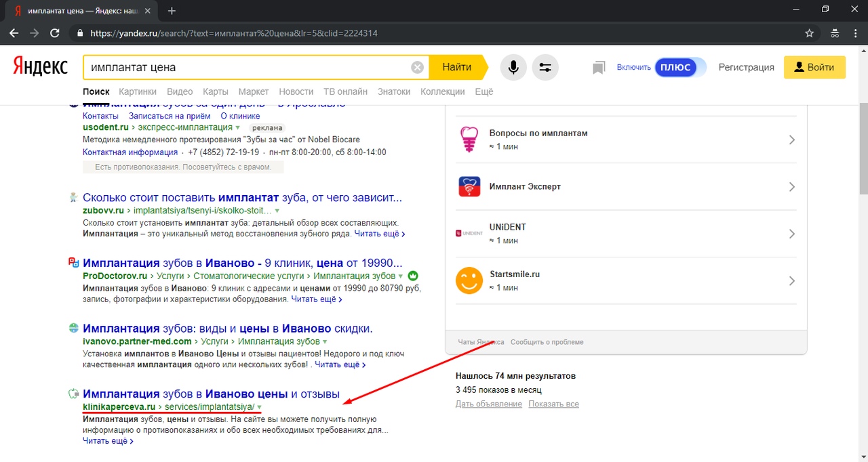Switch to the Карты tab
Screen dimensions: 868x462
pos(216,91)
